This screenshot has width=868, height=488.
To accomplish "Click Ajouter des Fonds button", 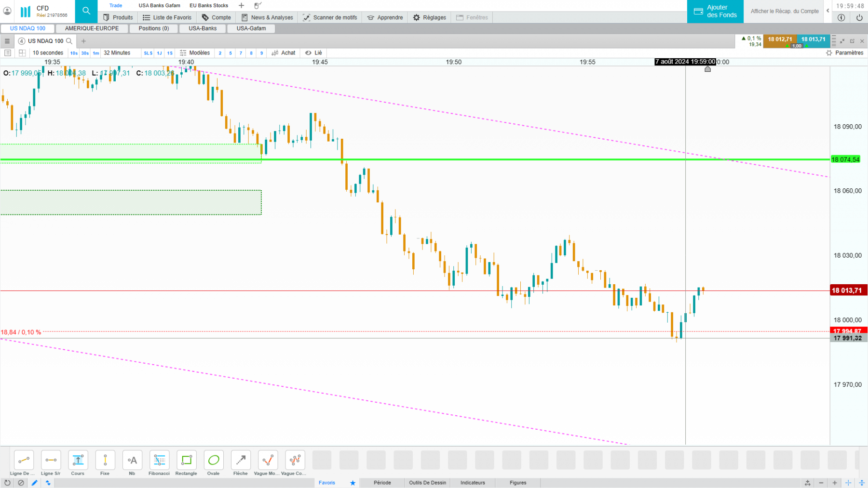I will pos(715,11).
